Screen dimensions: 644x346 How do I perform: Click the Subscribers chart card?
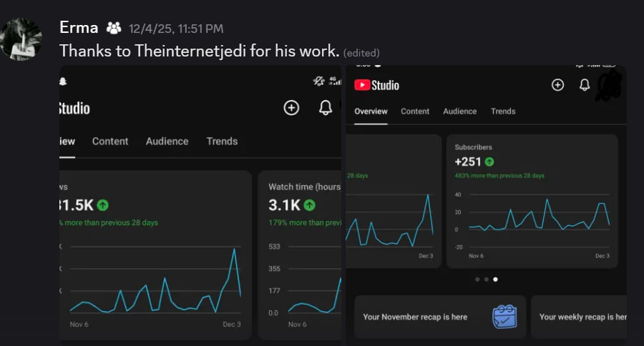click(532, 201)
